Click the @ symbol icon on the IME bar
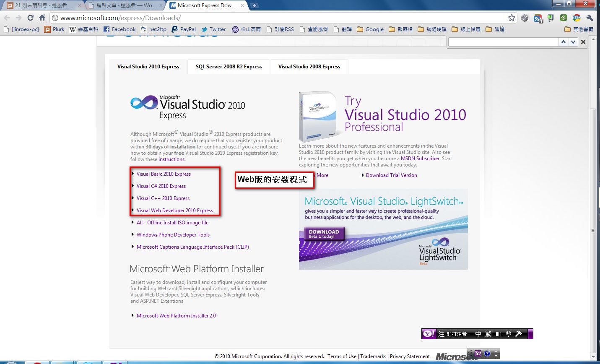This screenshot has width=600, height=364. [509, 334]
